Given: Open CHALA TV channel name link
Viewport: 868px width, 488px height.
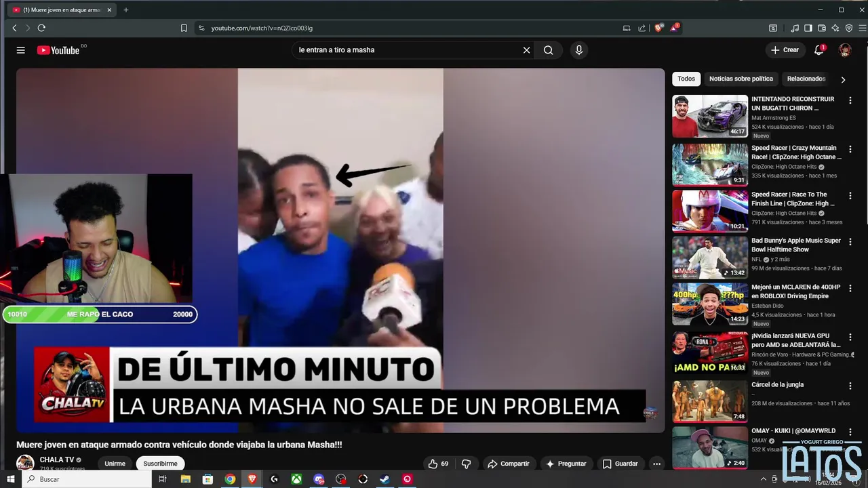Looking at the screenshot, I should 57,460.
